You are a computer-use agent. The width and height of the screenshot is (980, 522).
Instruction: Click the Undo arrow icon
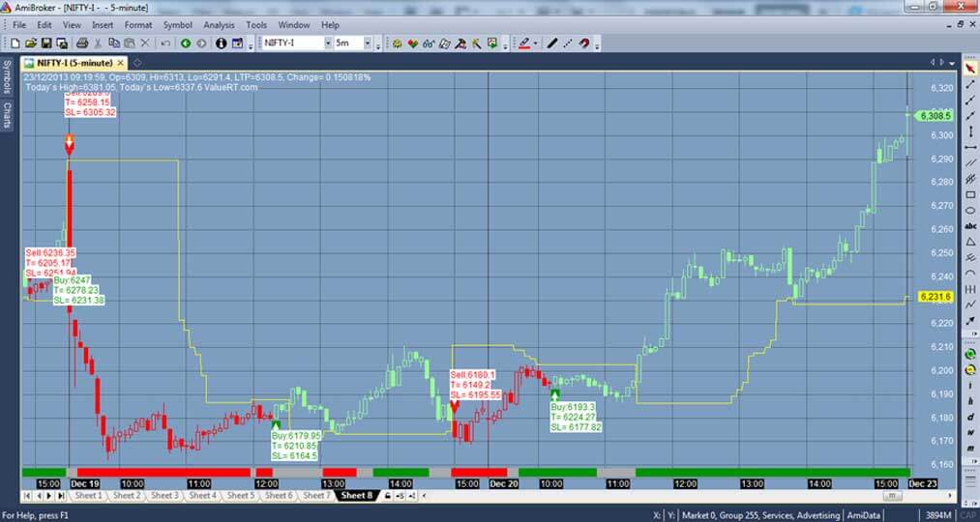tap(165, 43)
